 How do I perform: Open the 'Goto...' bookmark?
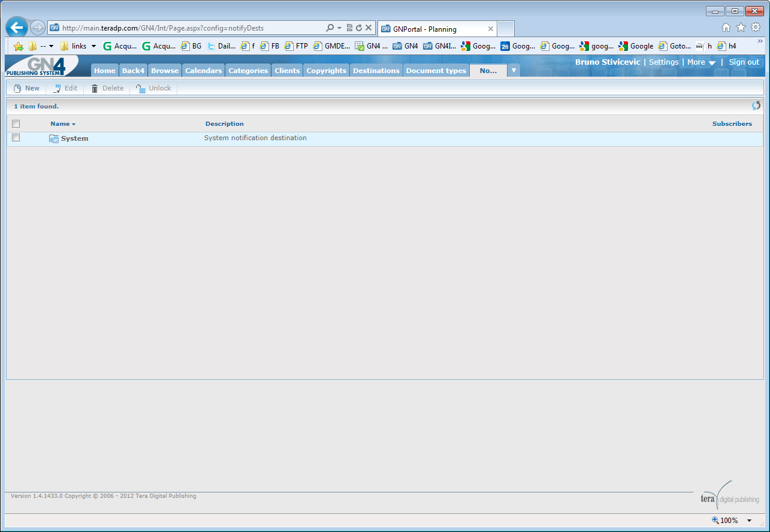coord(675,46)
